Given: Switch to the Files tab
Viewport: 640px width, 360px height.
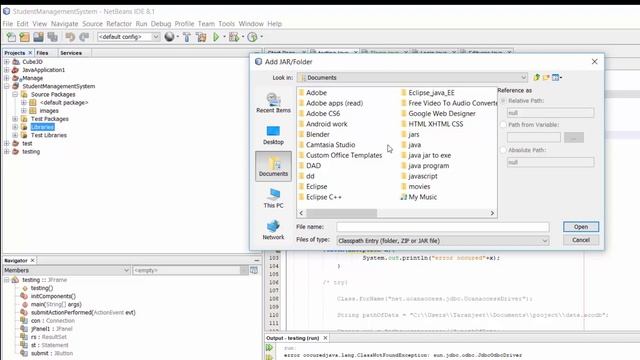Looking at the screenshot, I should [x=42, y=53].
